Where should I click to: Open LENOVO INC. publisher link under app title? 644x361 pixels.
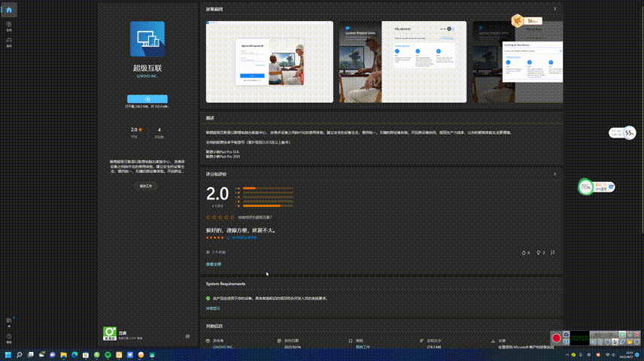(147, 76)
